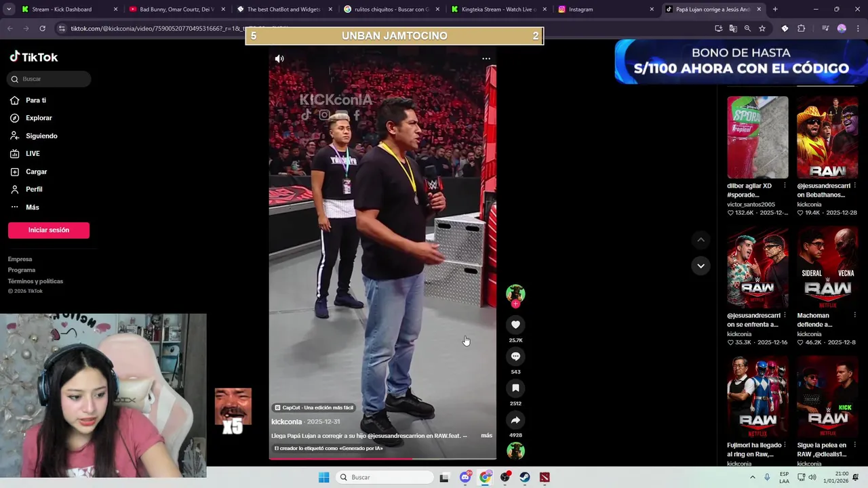Reload the page with the refresh icon

pyautogui.click(x=42, y=28)
